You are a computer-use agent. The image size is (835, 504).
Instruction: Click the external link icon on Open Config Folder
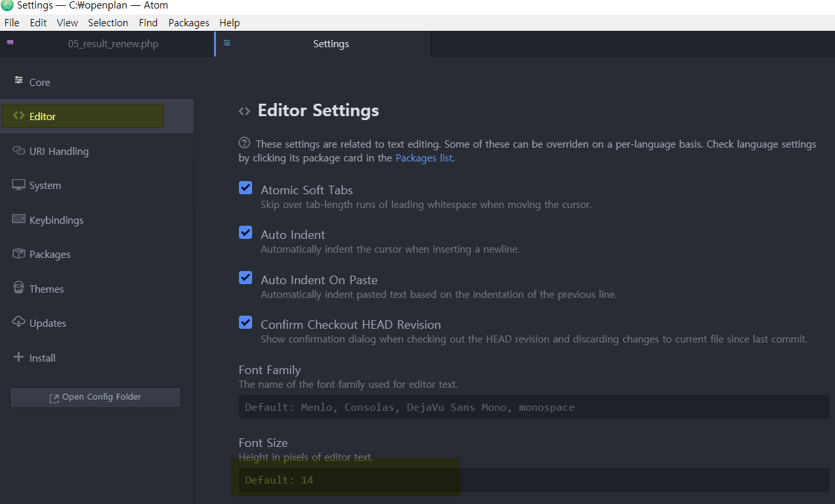[x=54, y=398]
